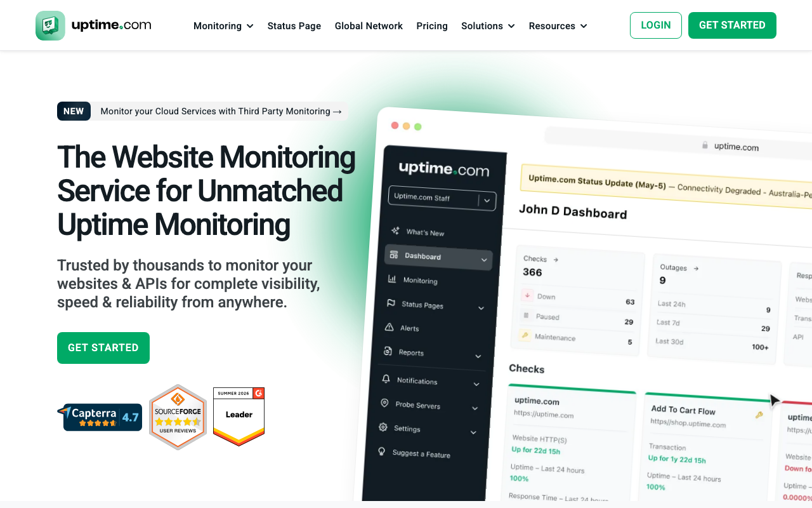Open the Global Network nav item
812x508 pixels.
(369, 26)
